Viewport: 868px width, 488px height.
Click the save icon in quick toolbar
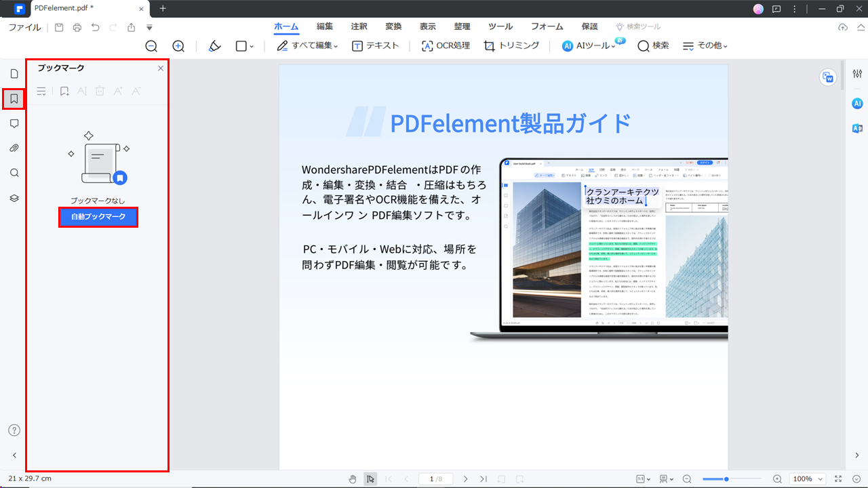pyautogui.click(x=59, y=27)
